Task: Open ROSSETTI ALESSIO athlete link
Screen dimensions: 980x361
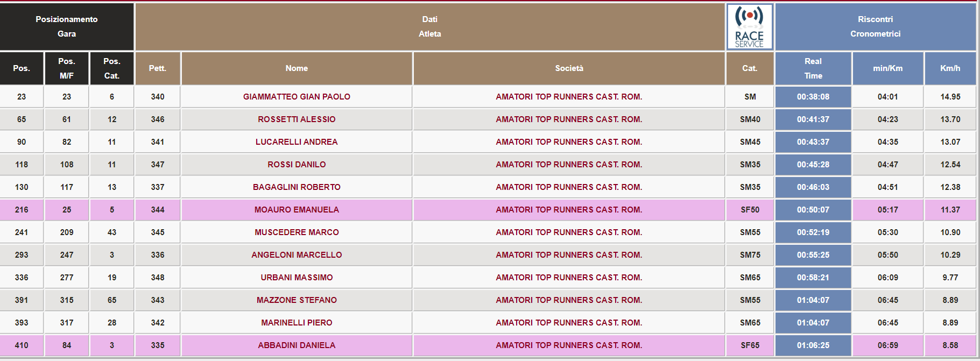Action: click(297, 119)
